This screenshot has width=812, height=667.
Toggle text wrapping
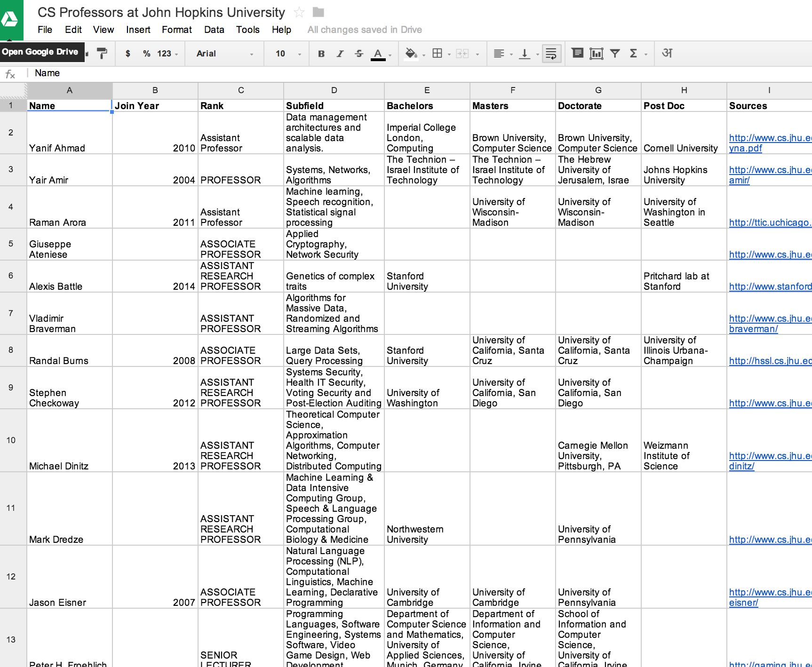click(x=551, y=53)
